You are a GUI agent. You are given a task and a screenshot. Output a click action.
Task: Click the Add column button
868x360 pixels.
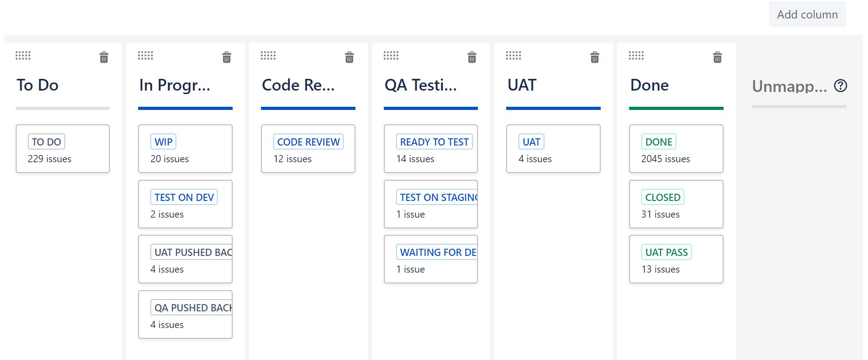(807, 14)
